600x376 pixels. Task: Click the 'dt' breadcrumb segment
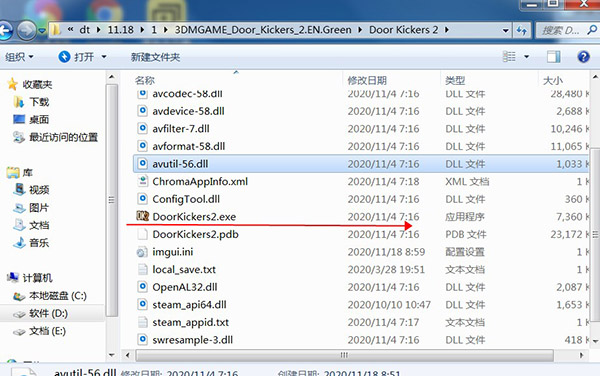[85, 29]
